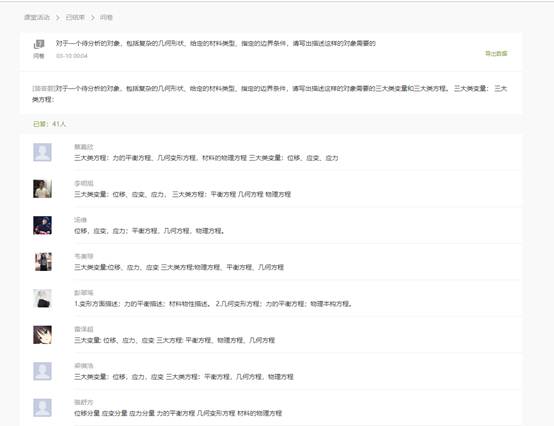
Task: Go to the 已结束 breadcrumb level
Action: pos(75,17)
